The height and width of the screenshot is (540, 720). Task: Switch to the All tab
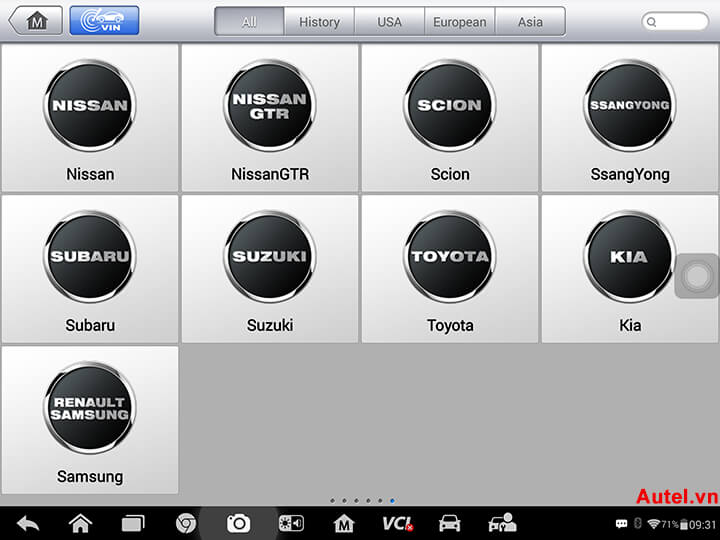[x=249, y=22]
